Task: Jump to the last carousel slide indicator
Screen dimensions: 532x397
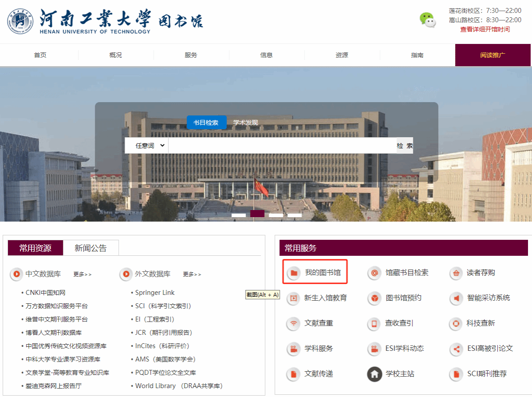Action: coord(294,215)
